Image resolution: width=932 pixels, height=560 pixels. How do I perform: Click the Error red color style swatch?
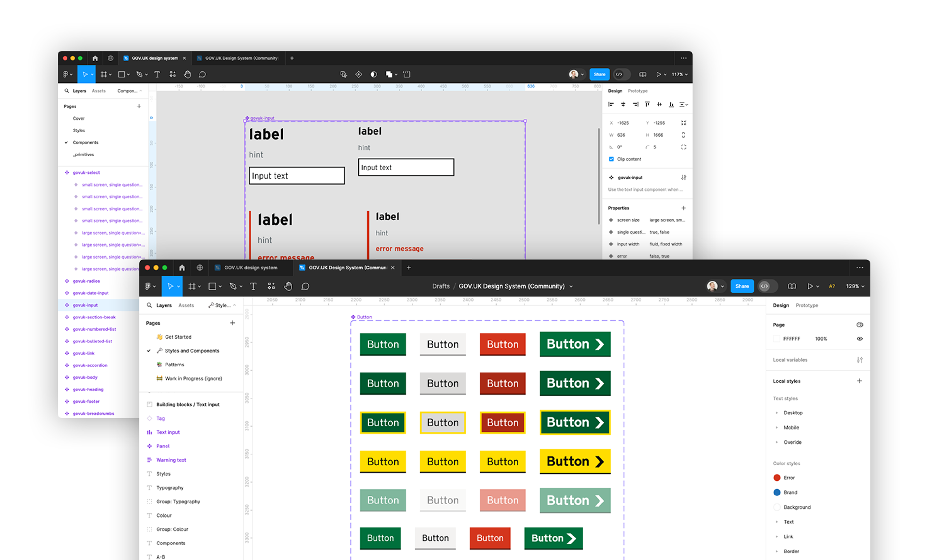click(776, 478)
